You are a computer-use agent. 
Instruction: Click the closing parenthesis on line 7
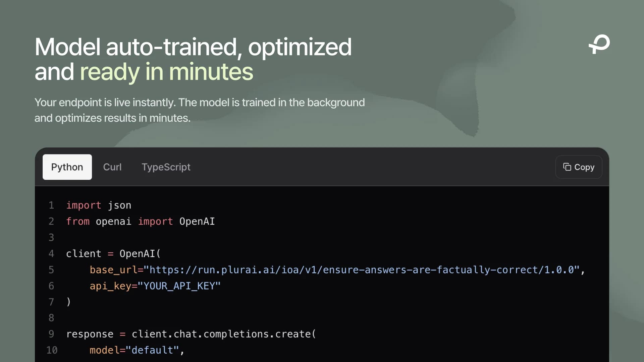tap(68, 302)
